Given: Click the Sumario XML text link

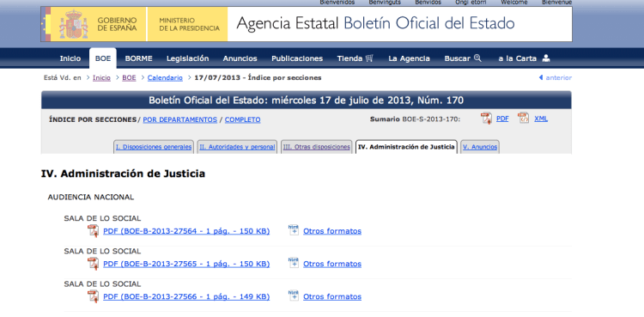Looking at the screenshot, I should (541, 119).
